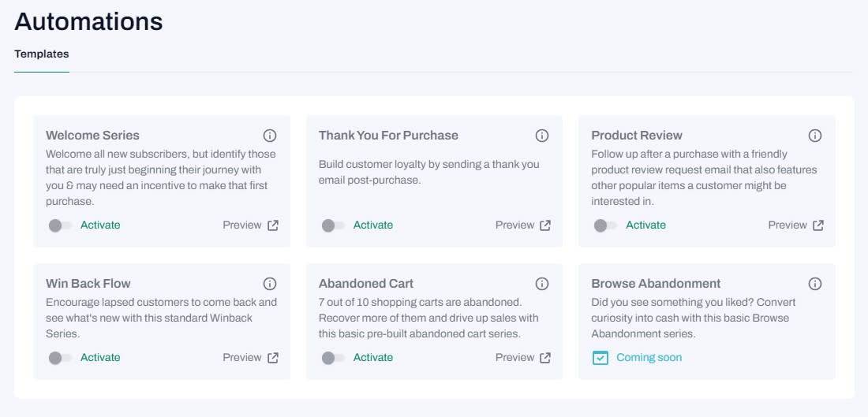
Task: Switch on the Product Review toggle
Action: [605, 225]
